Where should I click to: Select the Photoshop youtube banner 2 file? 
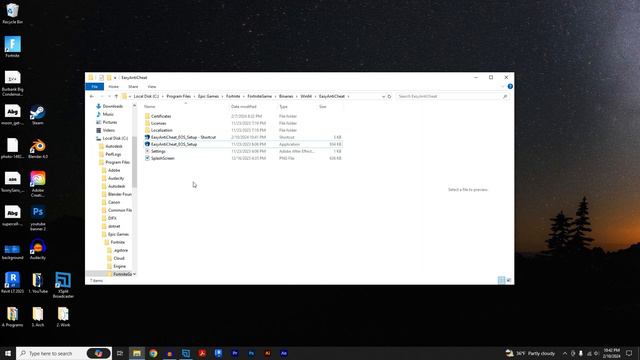coord(38,218)
